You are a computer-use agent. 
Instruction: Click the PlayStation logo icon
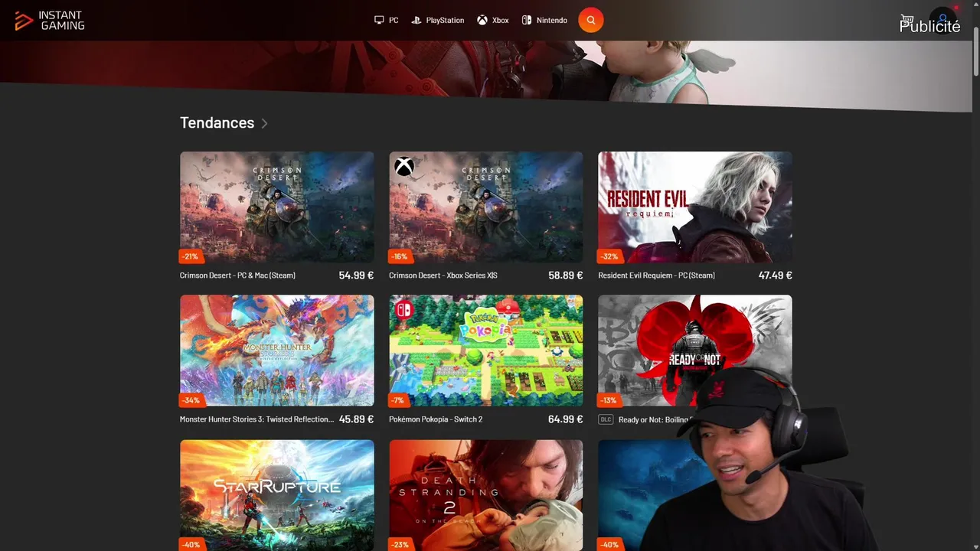point(416,20)
